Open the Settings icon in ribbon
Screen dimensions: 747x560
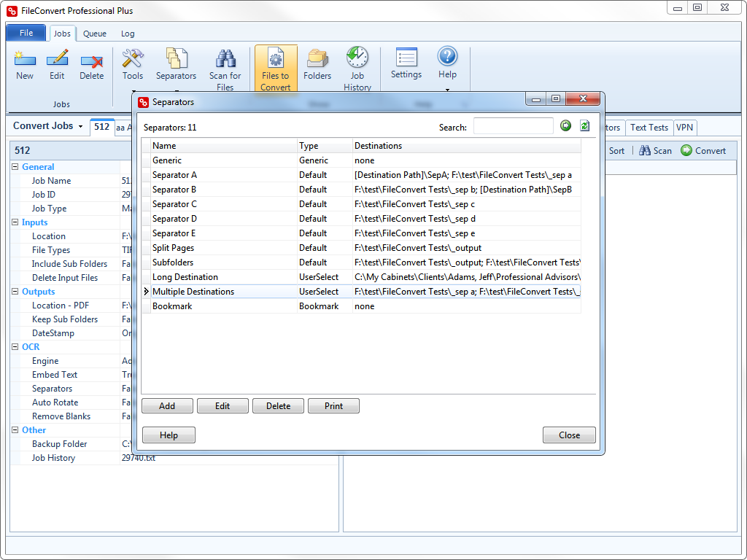pyautogui.click(x=406, y=57)
